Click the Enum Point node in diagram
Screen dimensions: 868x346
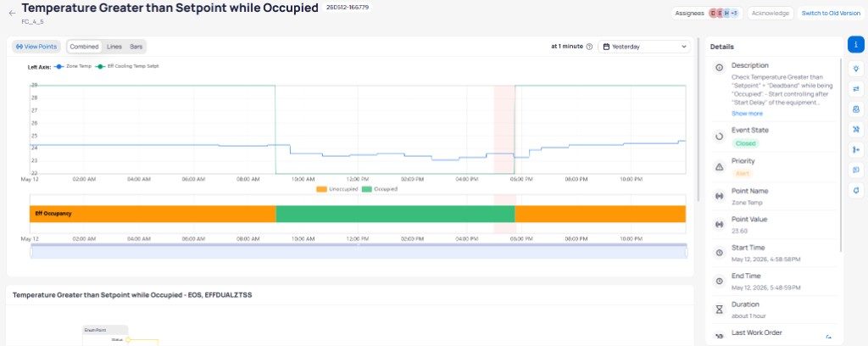click(105, 329)
